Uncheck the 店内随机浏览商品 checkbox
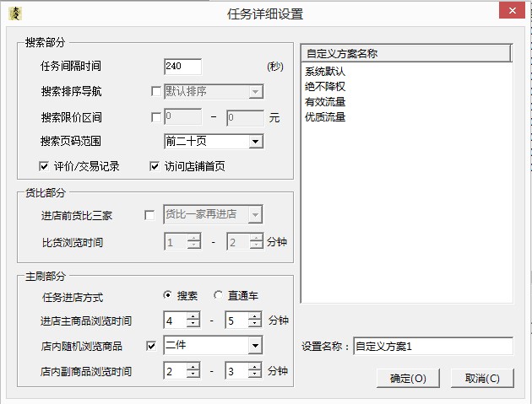The height and width of the screenshot is (404, 532). 151,346
